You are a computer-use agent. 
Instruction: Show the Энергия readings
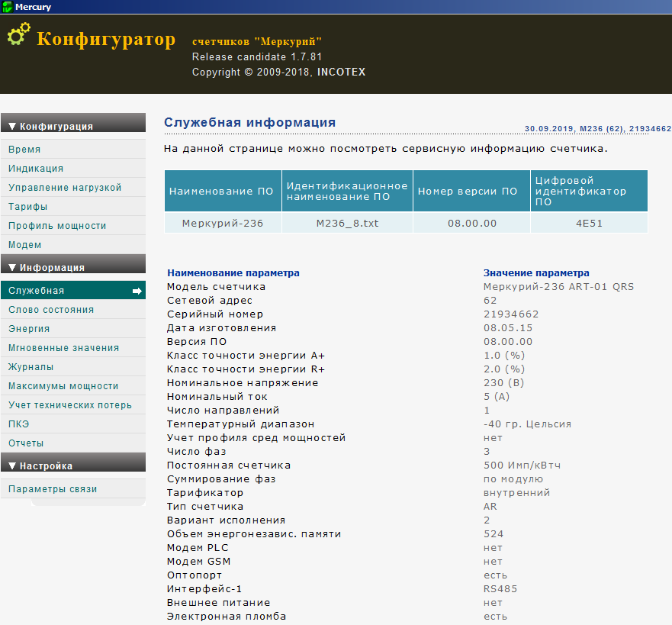[x=73, y=328]
